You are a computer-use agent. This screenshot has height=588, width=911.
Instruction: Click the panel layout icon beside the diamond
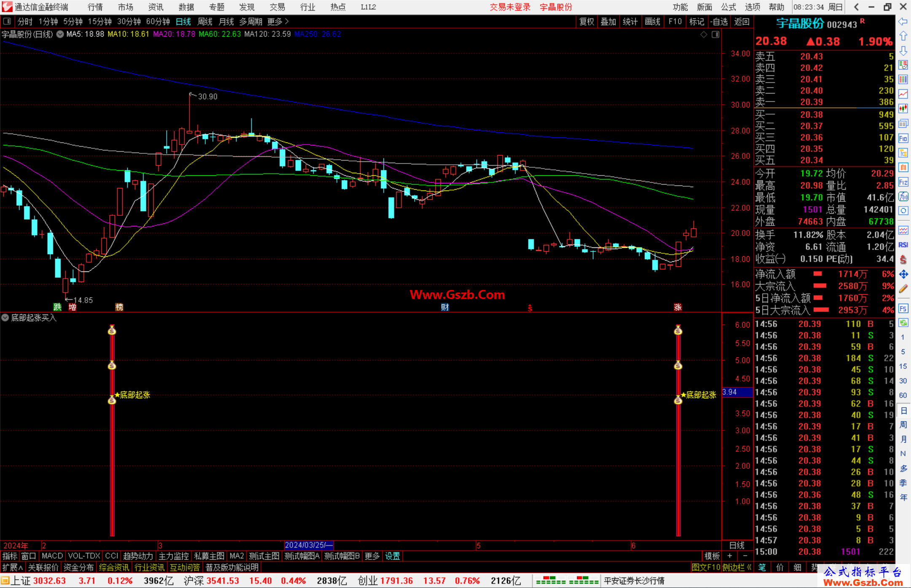pyautogui.click(x=716, y=35)
